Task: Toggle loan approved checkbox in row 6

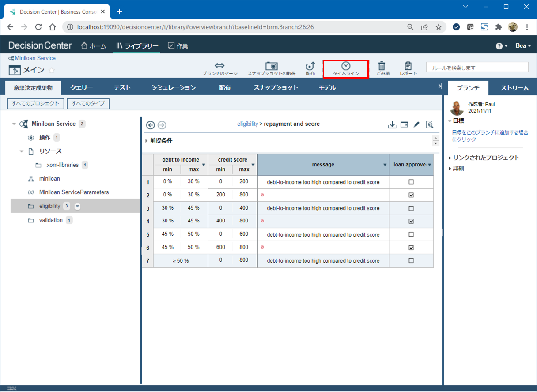Action: 411,248
